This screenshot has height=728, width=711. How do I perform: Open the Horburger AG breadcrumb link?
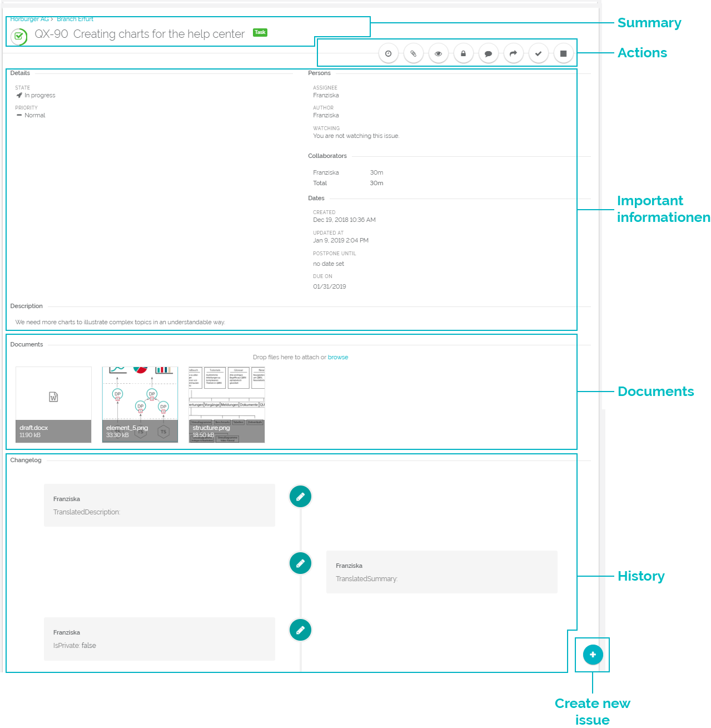click(x=29, y=19)
